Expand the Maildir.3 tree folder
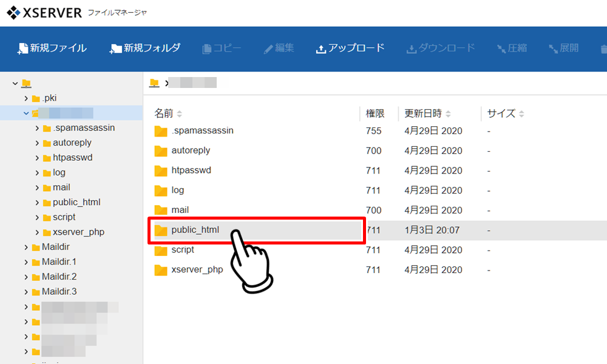607x364 pixels. click(x=26, y=292)
